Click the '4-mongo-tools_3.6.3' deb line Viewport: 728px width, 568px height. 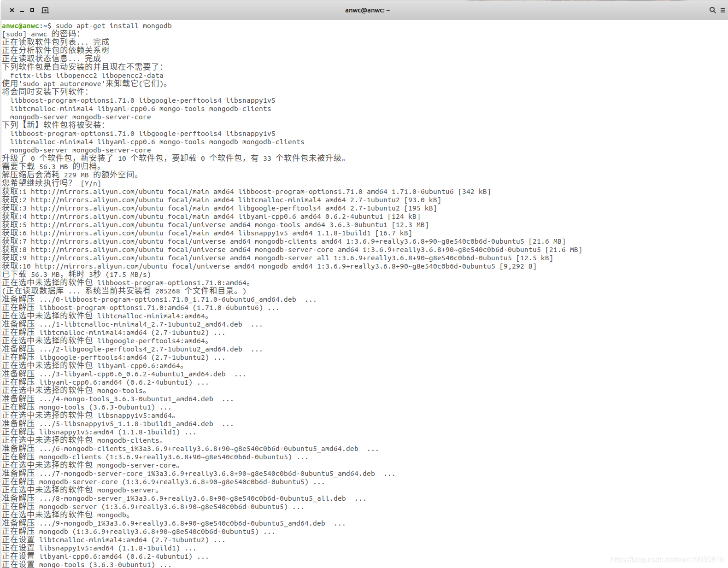117,399
